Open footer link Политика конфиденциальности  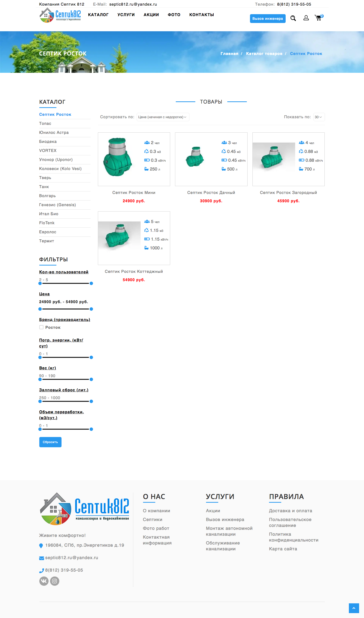click(x=294, y=537)
